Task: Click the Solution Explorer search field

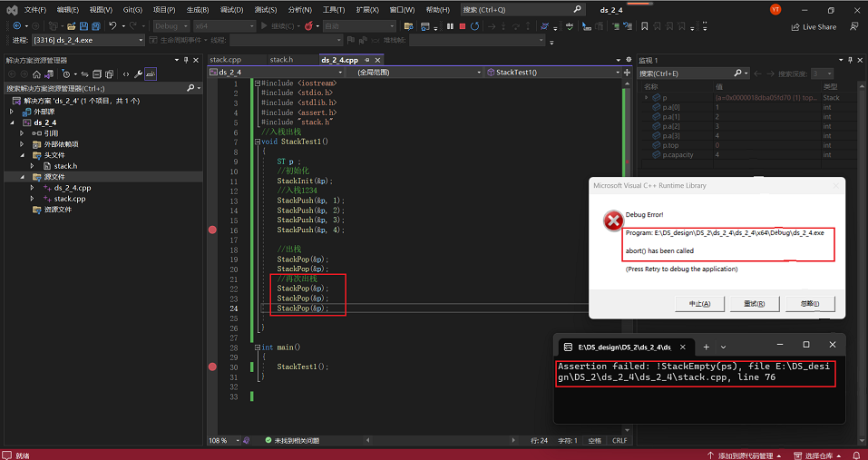Action: pos(102,88)
